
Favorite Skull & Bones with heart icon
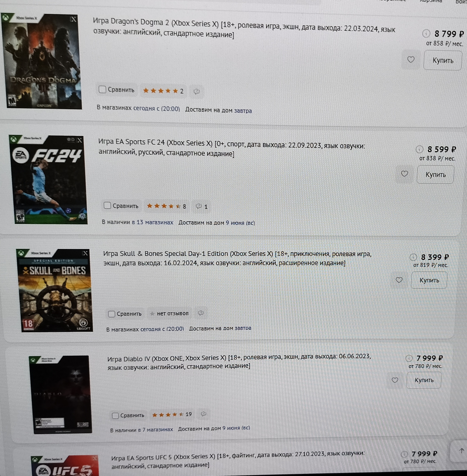[399, 280]
